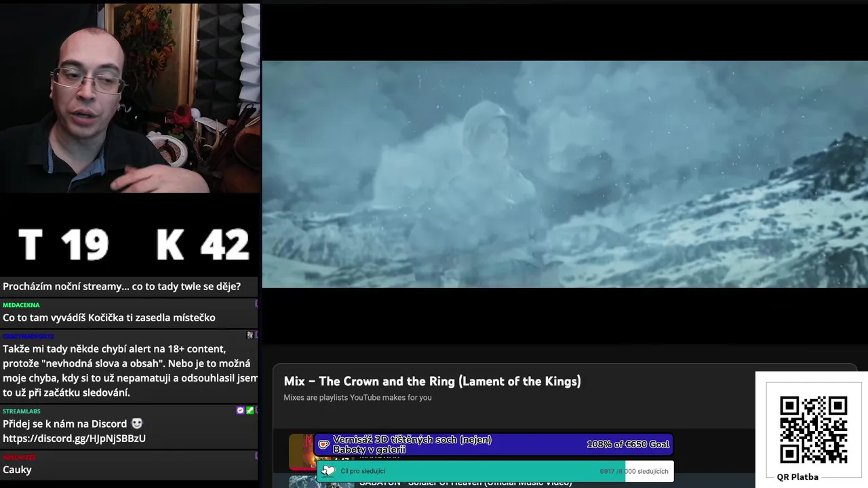868x488 pixels.
Task: Click the 'Cíl pro sledující' follower goal bar
Action: (x=495, y=471)
